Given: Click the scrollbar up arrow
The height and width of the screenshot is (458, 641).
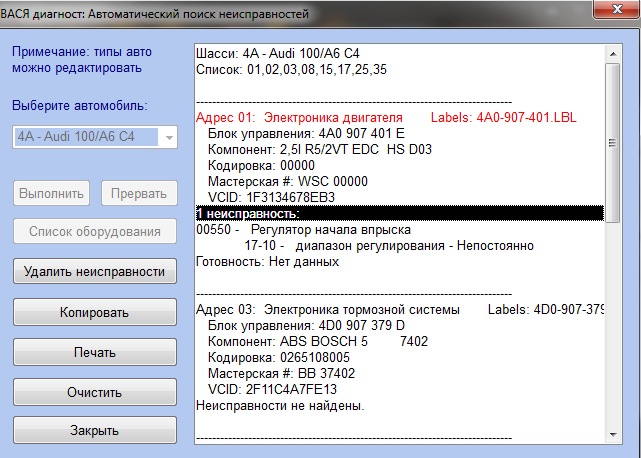Looking at the screenshot, I should tap(613, 54).
